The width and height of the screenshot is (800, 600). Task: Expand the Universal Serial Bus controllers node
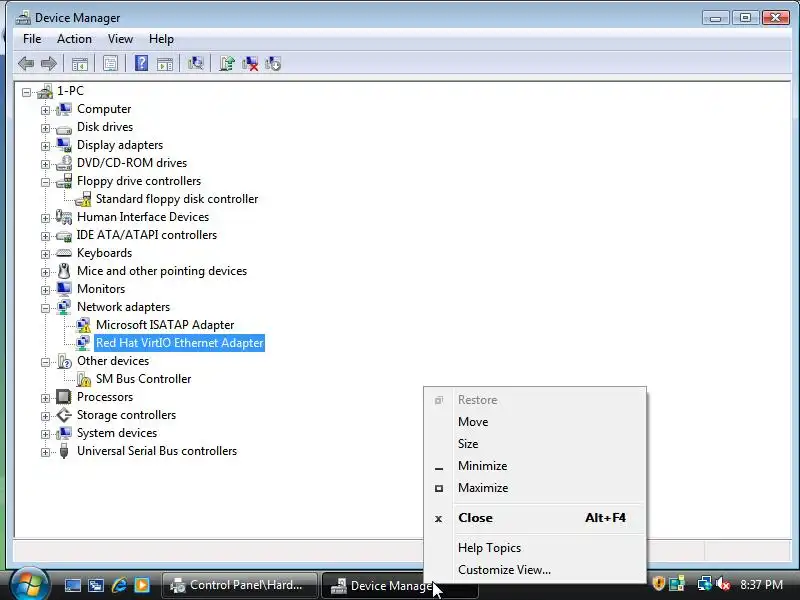click(45, 452)
